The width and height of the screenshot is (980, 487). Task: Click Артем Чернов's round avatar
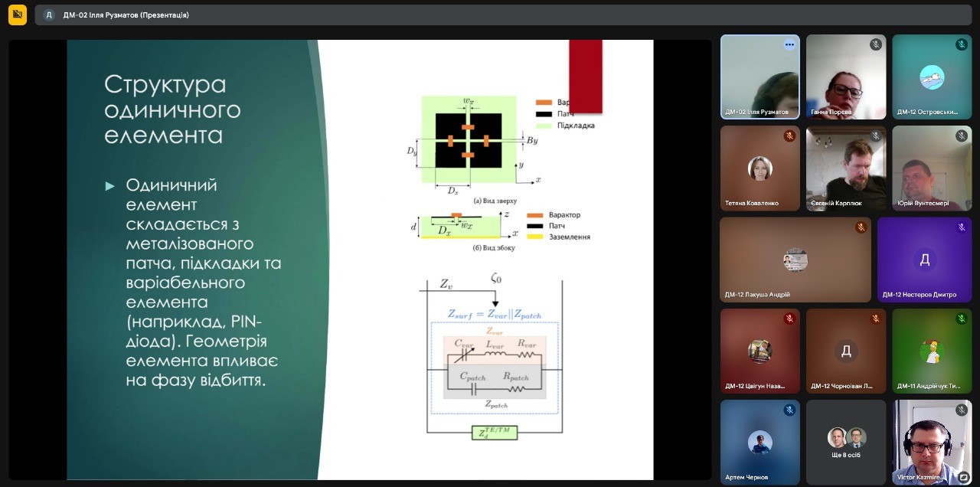[760, 442]
